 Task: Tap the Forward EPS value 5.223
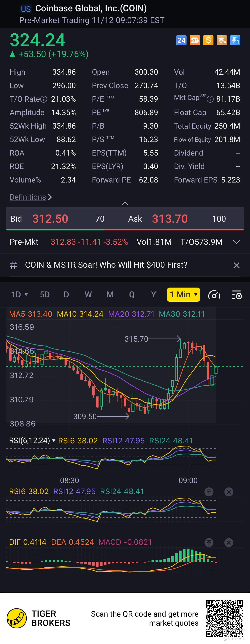pos(231,180)
